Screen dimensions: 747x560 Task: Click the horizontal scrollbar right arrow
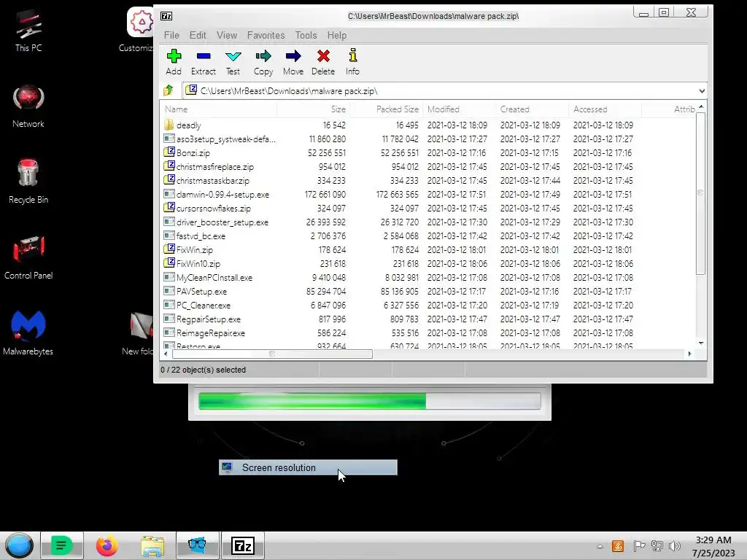690,354
